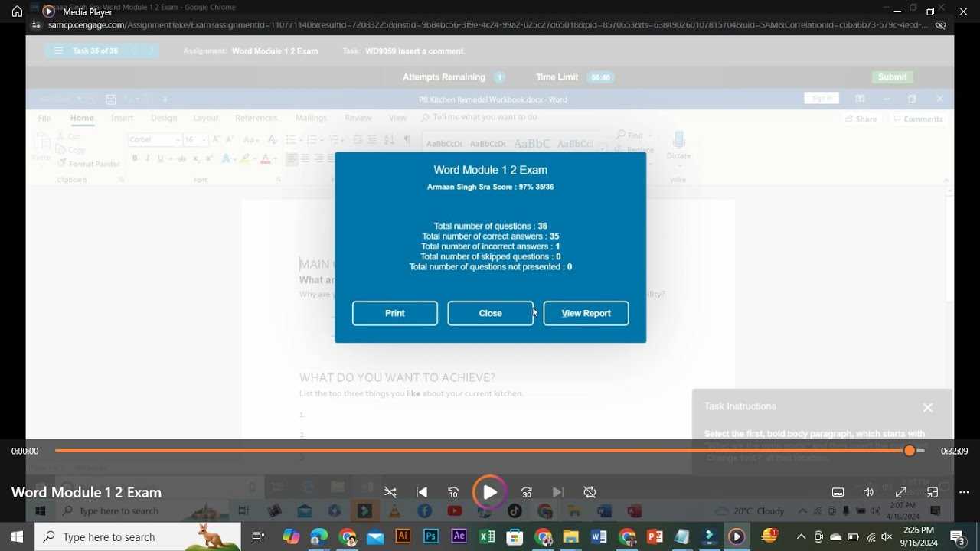Image resolution: width=980 pixels, height=551 pixels.
Task: Click Print in exam score dialog
Action: coord(395,313)
